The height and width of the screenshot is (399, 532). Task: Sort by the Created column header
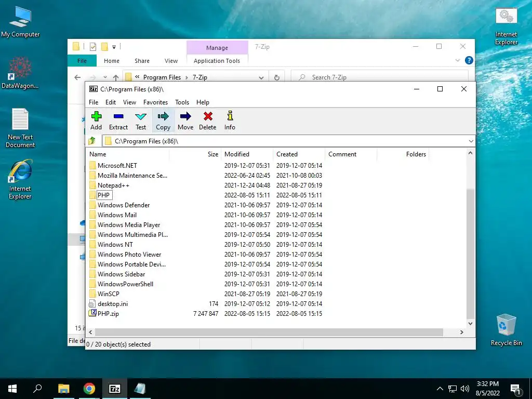[299, 154]
